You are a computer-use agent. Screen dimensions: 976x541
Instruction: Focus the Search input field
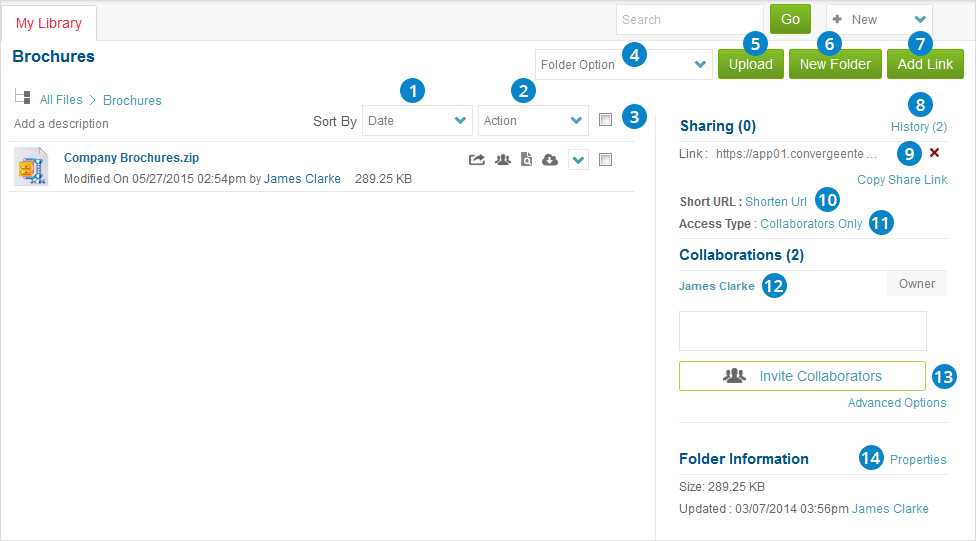pos(690,20)
